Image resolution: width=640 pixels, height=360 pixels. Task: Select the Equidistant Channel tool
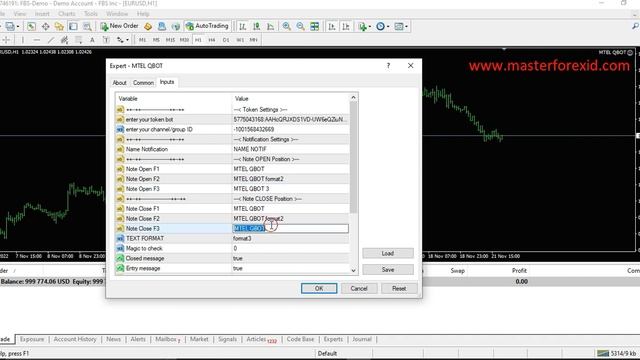tap(64, 40)
